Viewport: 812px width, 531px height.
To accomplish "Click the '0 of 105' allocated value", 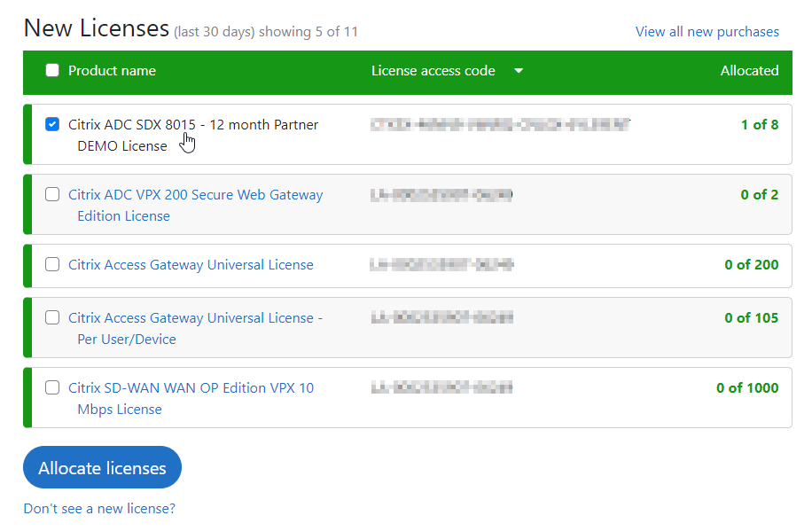I will [x=752, y=317].
